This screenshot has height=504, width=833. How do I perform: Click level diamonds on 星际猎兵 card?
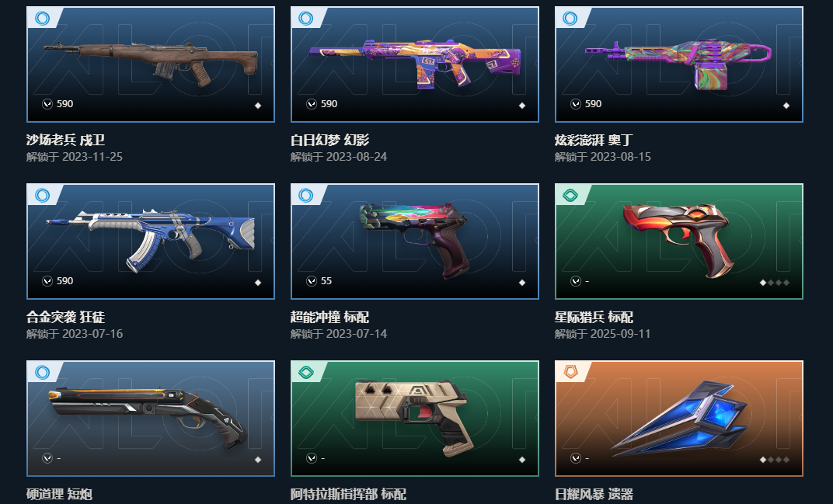click(775, 283)
